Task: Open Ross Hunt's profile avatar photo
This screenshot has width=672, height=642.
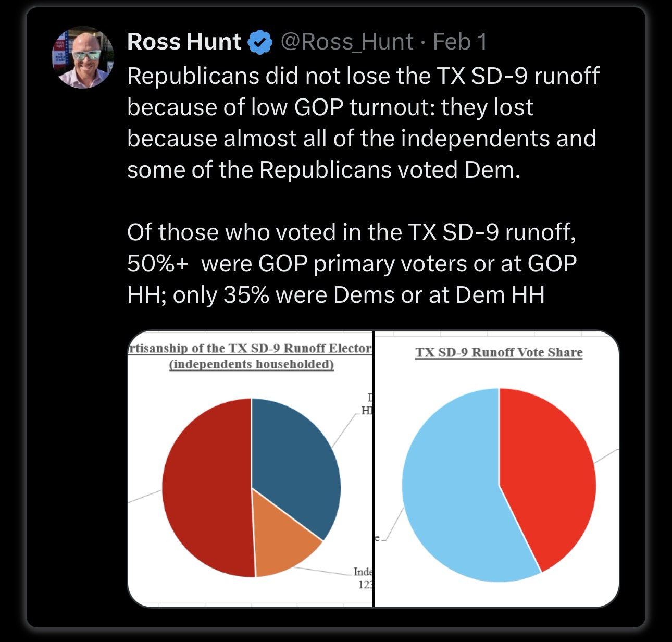Action: (83, 58)
